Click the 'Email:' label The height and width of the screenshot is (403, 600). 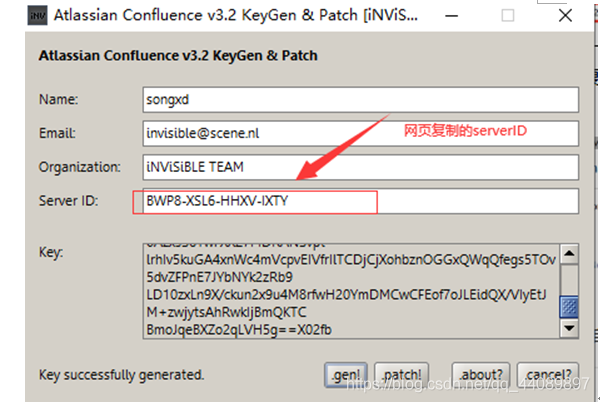[x=57, y=133]
